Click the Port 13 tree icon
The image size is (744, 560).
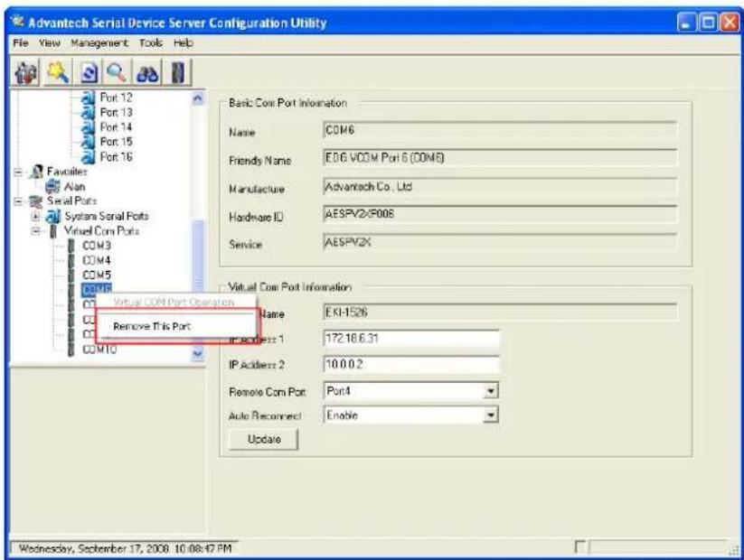tap(88, 112)
